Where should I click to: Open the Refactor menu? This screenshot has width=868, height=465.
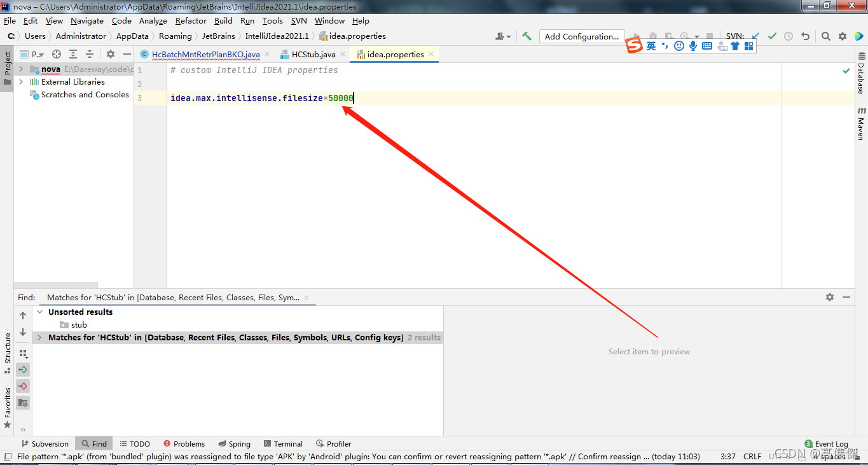point(191,20)
